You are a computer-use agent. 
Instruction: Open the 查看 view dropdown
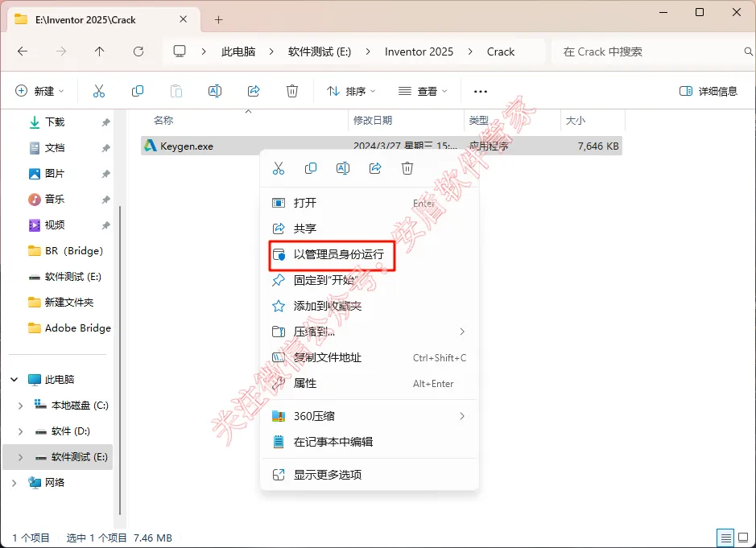click(x=423, y=91)
